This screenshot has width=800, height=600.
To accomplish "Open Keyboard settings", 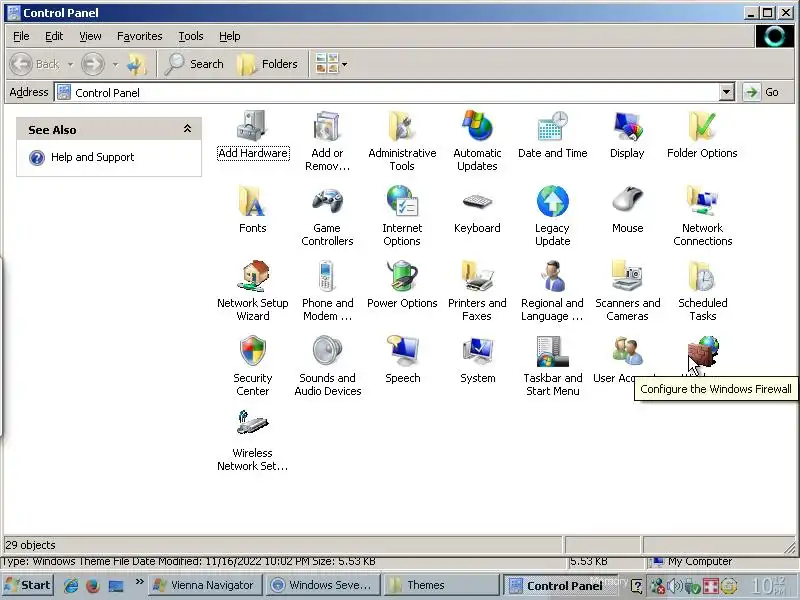I will coord(477,210).
